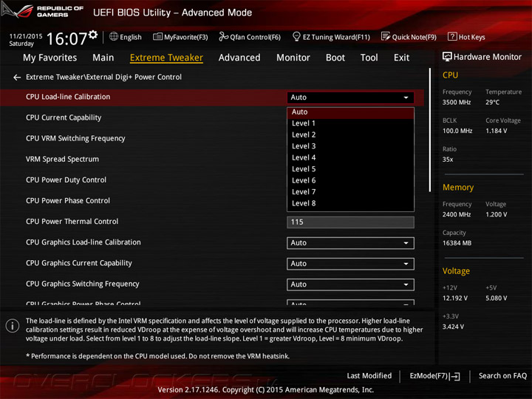Select the CPU Current Capability label
The image size is (532, 399).
(64, 117)
